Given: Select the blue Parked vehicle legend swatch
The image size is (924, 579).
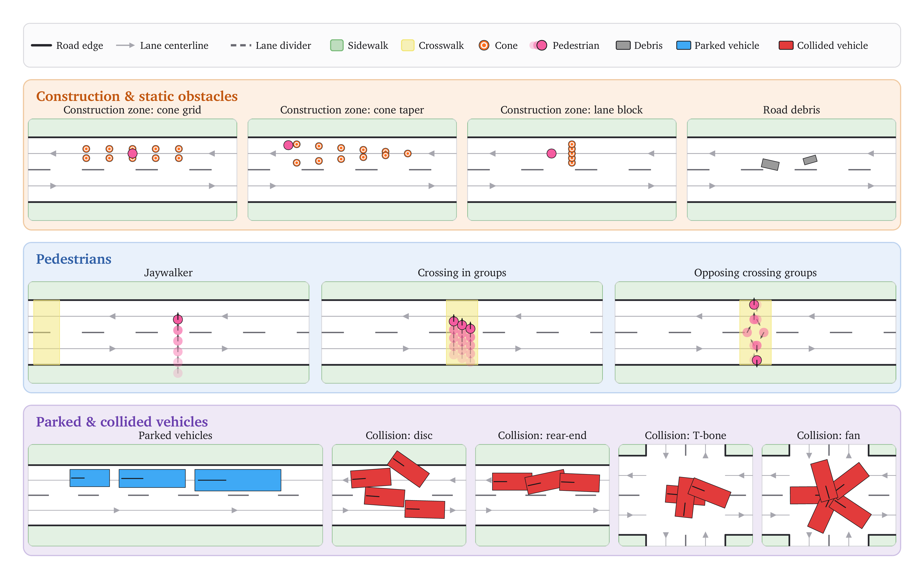Looking at the screenshot, I should pos(683,45).
